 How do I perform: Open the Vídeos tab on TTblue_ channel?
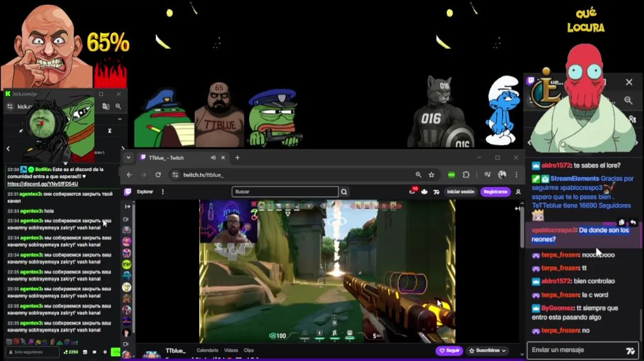pos(231,350)
